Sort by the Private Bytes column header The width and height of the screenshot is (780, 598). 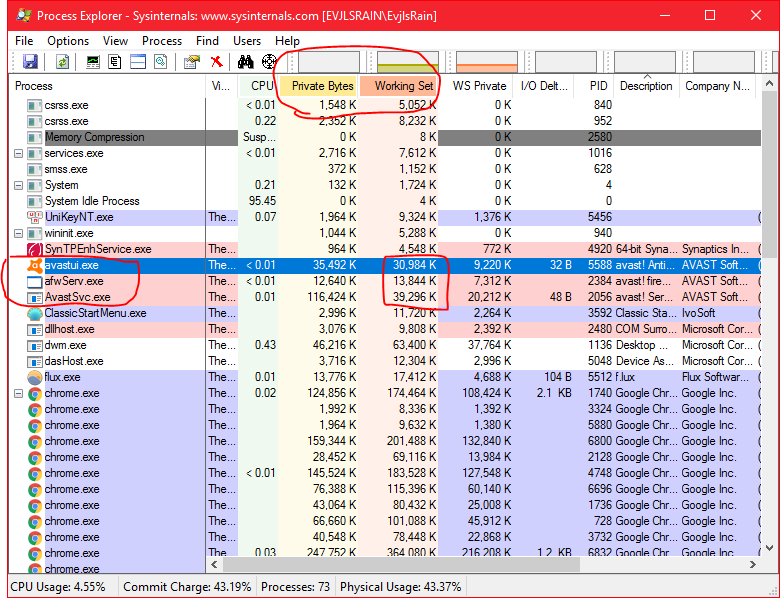pos(322,86)
